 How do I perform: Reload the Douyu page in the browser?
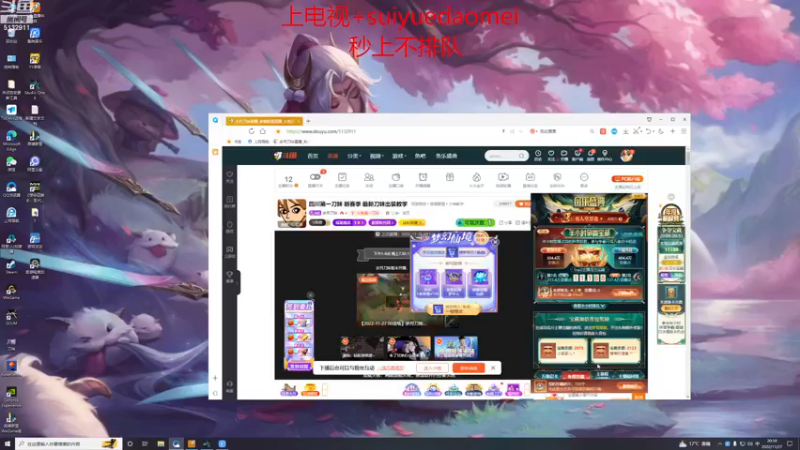pyautogui.click(x=252, y=131)
